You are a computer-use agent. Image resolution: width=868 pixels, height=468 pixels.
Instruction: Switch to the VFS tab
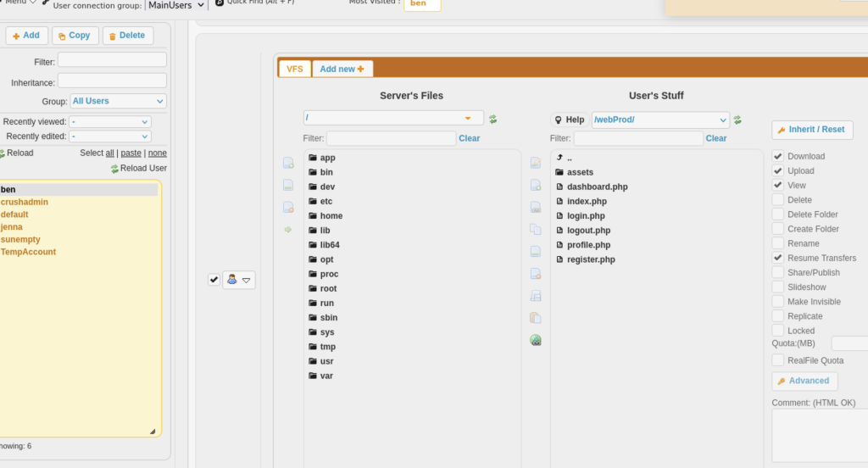point(294,69)
